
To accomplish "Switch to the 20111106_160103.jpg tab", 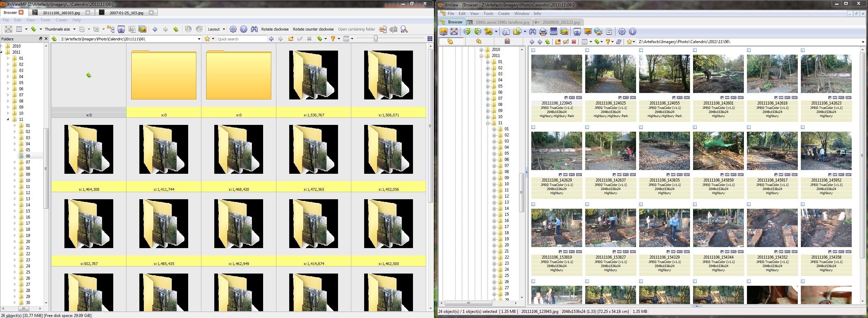I will [x=61, y=13].
